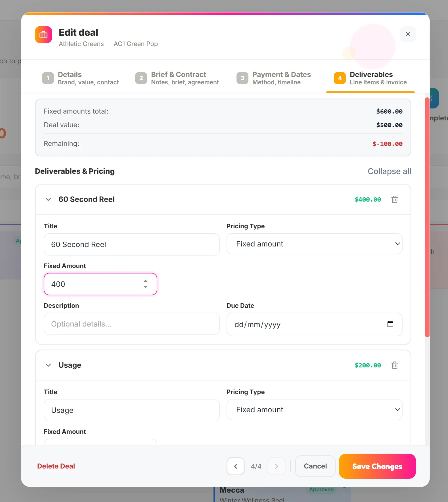
Task: Delete the Usage deliverable via trash icon
Action: 394,365
